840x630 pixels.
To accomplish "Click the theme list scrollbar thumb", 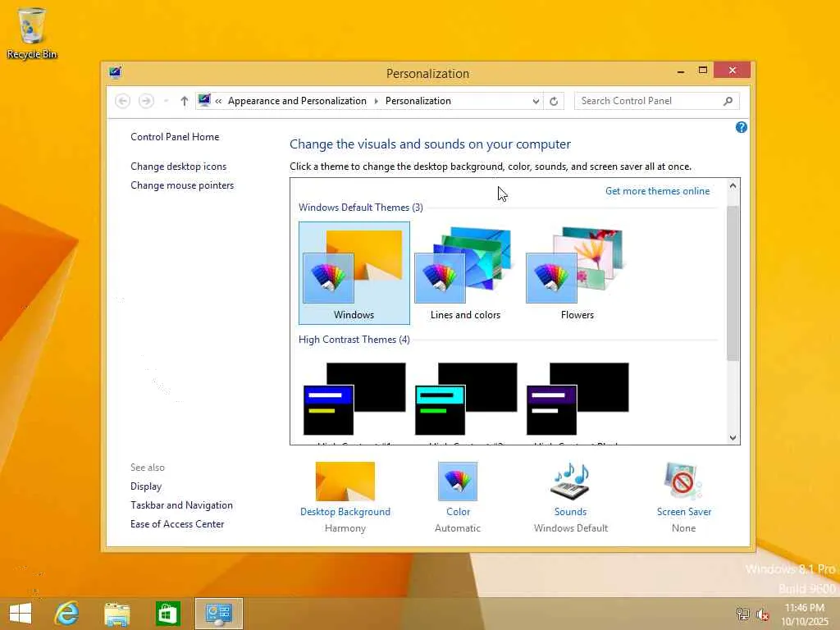I will tap(733, 283).
